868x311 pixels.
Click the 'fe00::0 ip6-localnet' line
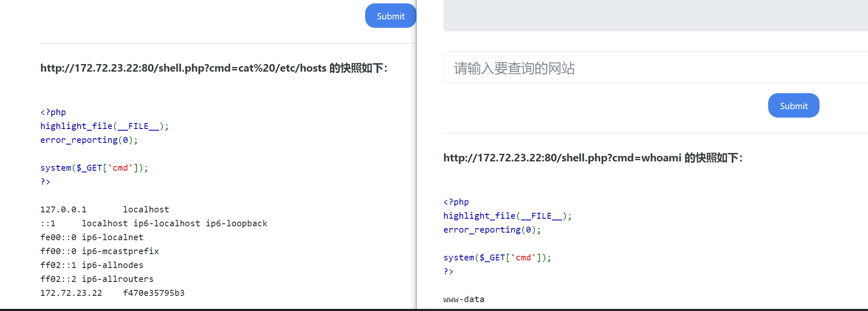[x=92, y=237]
